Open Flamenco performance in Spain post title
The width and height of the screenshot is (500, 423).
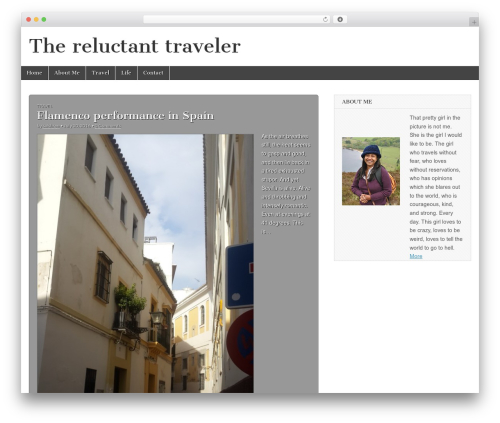click(125, 116)
